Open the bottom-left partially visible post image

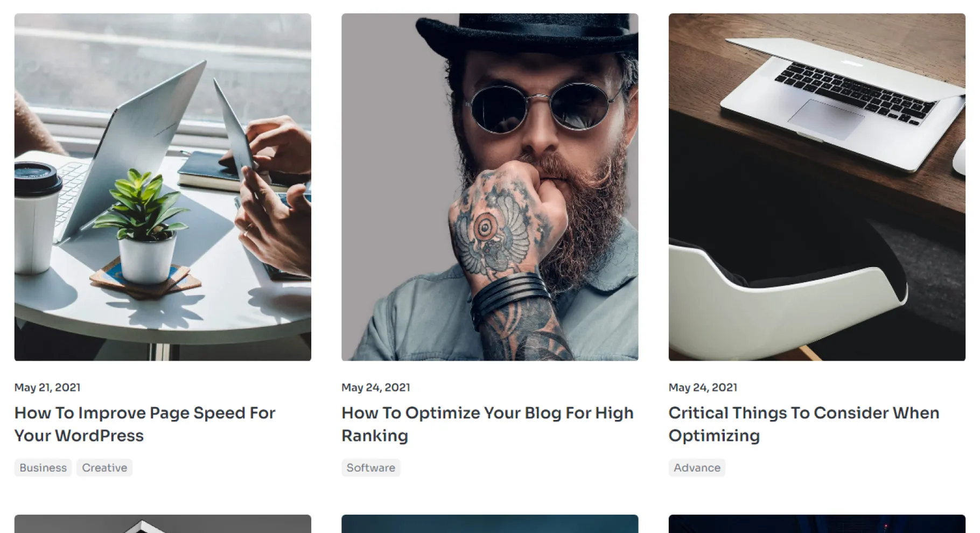[163, 524]
